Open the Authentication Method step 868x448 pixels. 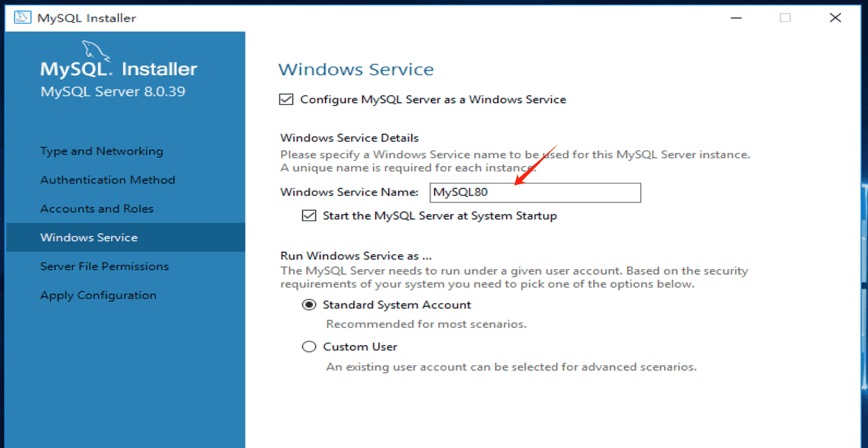(108, 180)
